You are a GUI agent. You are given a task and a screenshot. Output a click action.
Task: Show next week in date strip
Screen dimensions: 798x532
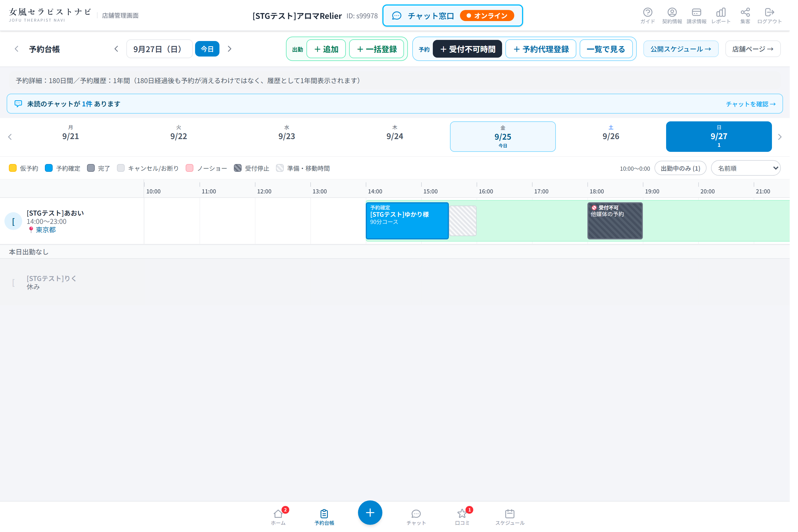pos(787,138)
